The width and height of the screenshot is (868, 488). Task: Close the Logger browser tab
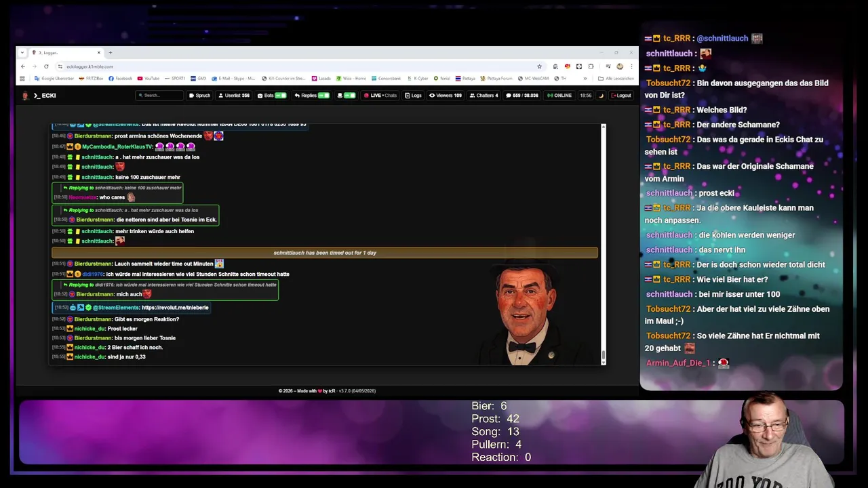(98, 53)
